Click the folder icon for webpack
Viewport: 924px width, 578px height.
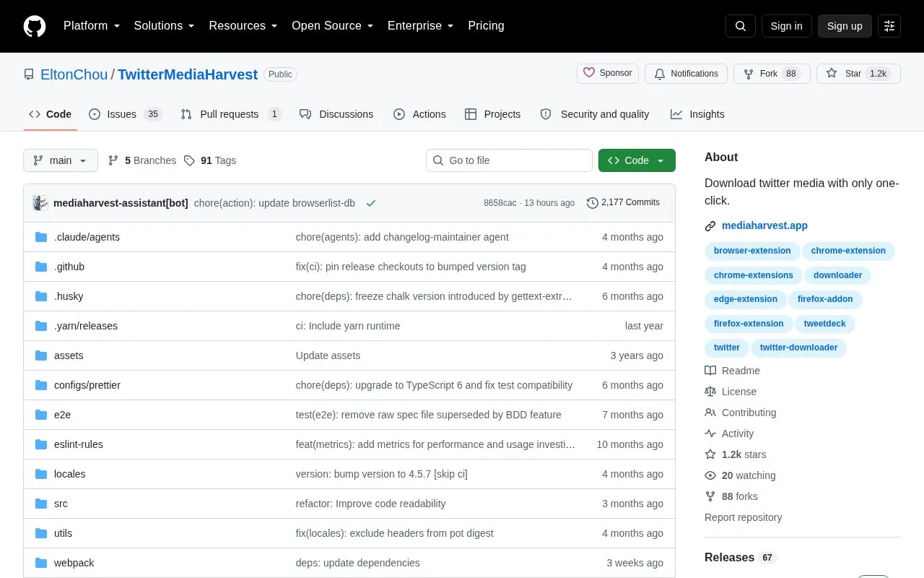point(41,563)
